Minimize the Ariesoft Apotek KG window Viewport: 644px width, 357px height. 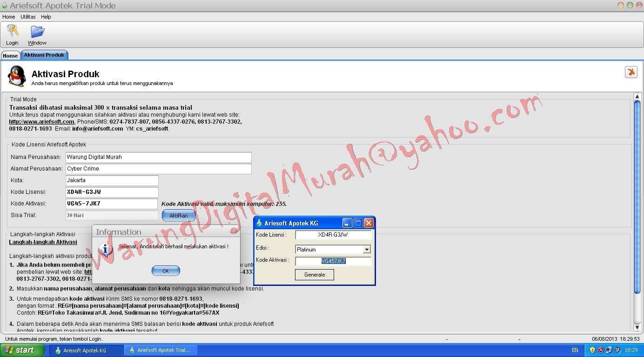[x=347, y=223]
